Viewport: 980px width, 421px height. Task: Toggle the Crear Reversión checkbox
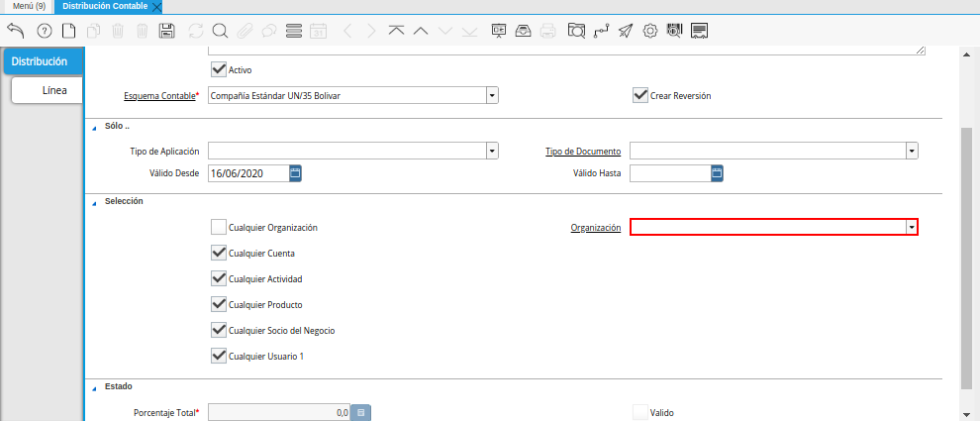pyautogui.click(x=640, y=96)
